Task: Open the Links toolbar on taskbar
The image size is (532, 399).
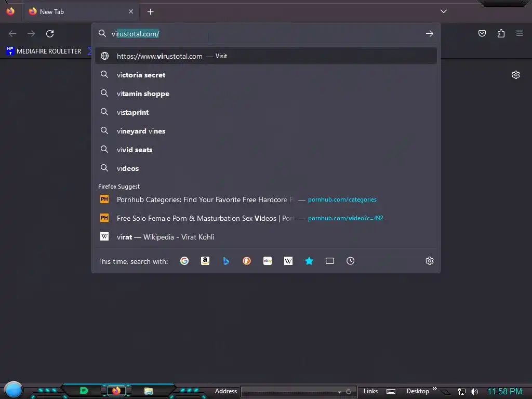Action: pos(370,391)
